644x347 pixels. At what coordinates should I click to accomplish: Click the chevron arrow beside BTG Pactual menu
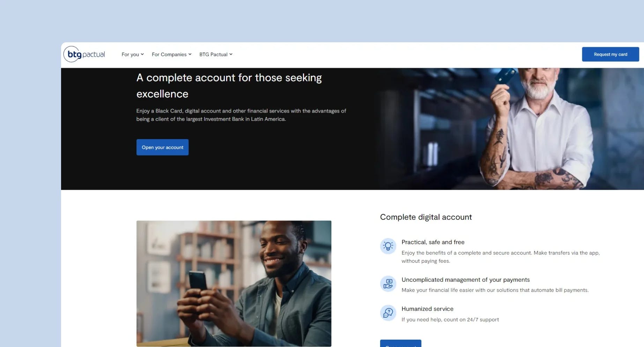click(x=231, y=54)
